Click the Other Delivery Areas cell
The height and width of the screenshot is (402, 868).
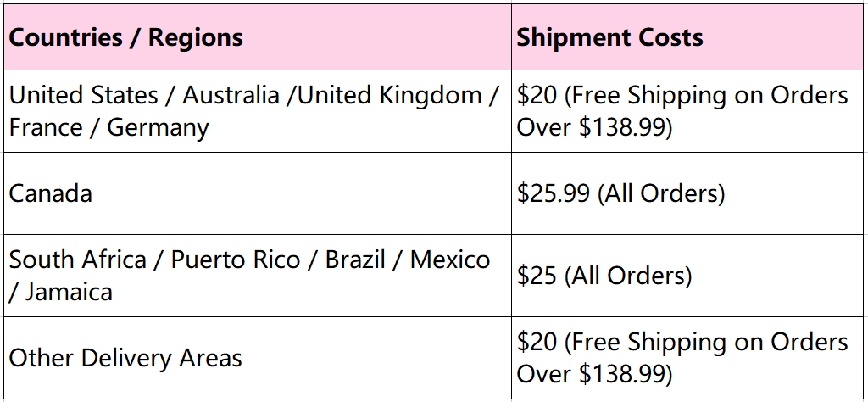(258, 358)
